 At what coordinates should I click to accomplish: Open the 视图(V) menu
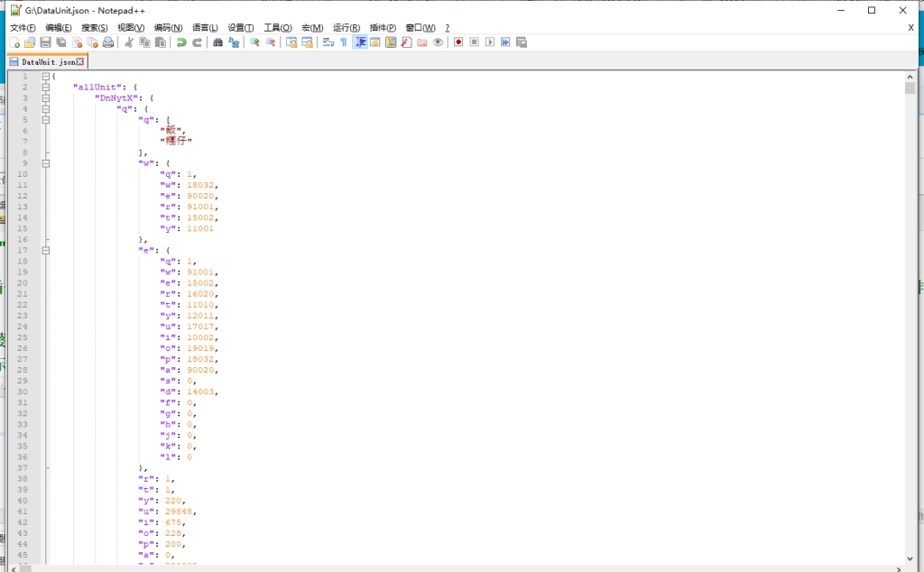click(x=131, y=28)
